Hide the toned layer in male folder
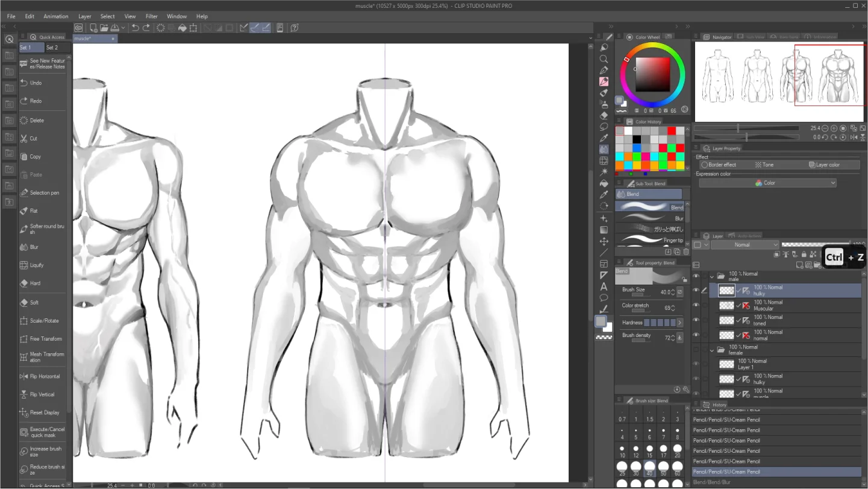 tap(696, 320)
